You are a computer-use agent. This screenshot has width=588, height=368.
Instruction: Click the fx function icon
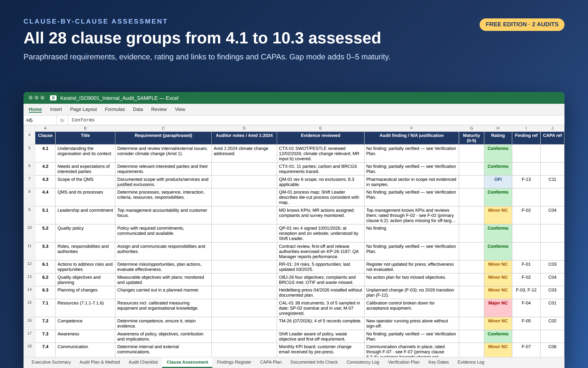coord(62,120)
